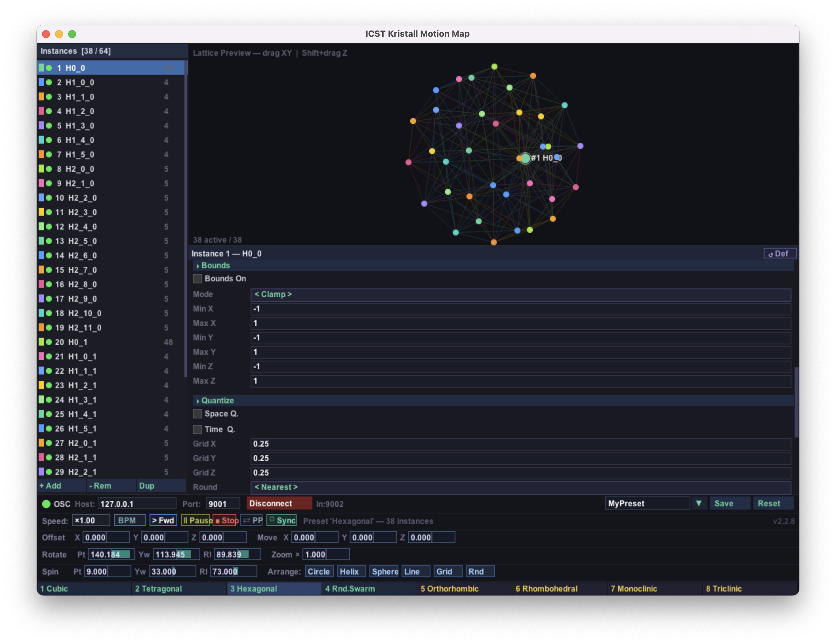Load the 2 Tetragonal preset tab
836x644 pixels.
click(x=179, y=589)
